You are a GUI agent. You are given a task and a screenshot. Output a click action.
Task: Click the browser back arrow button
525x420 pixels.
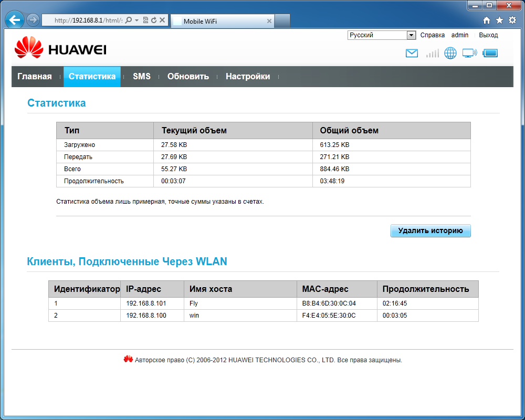[x=14, y=20]
